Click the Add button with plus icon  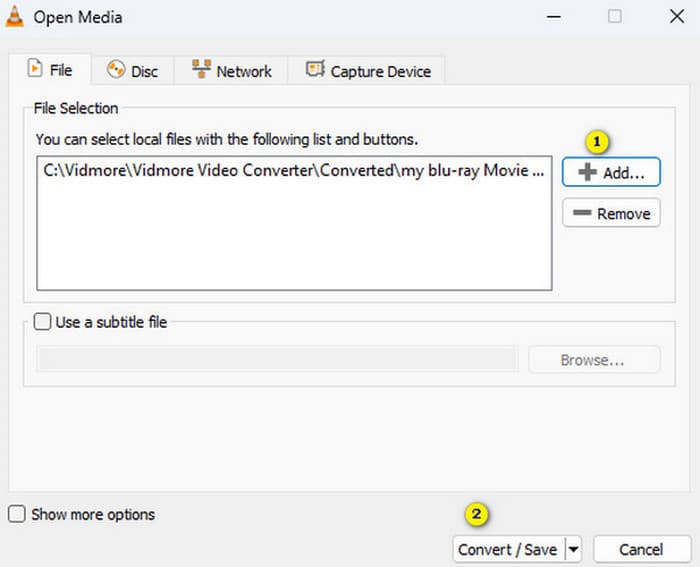611,172
